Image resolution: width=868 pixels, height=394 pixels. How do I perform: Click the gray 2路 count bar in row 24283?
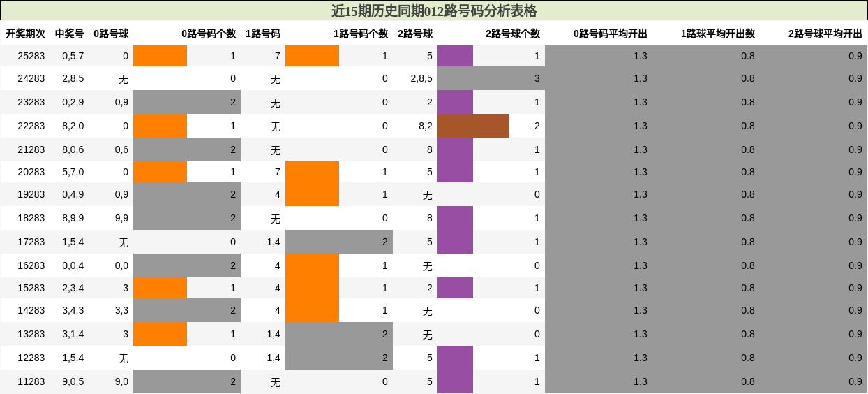pyautogui.click(x=491, y=78)
